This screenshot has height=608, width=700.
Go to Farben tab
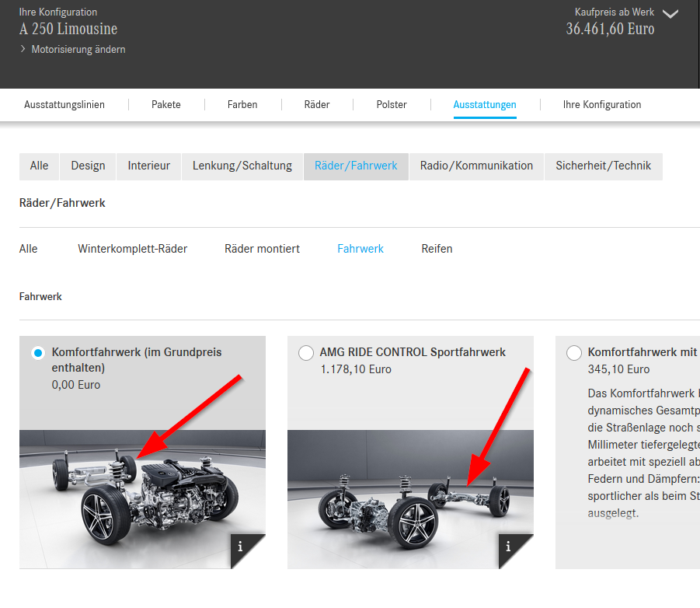coord(242,104)
